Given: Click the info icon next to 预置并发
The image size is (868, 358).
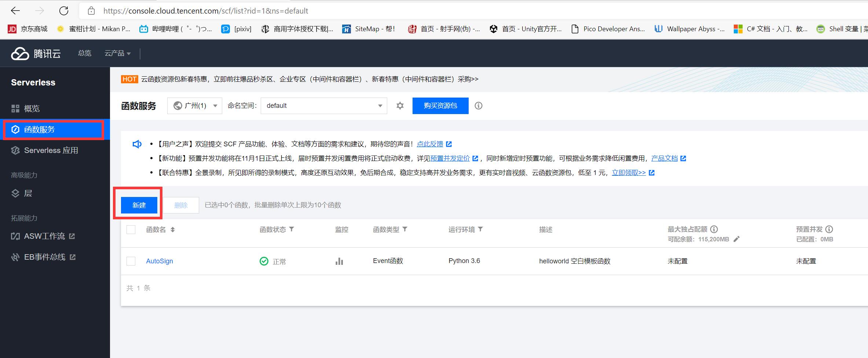Looking at the screenshot, I should point(829,229).
